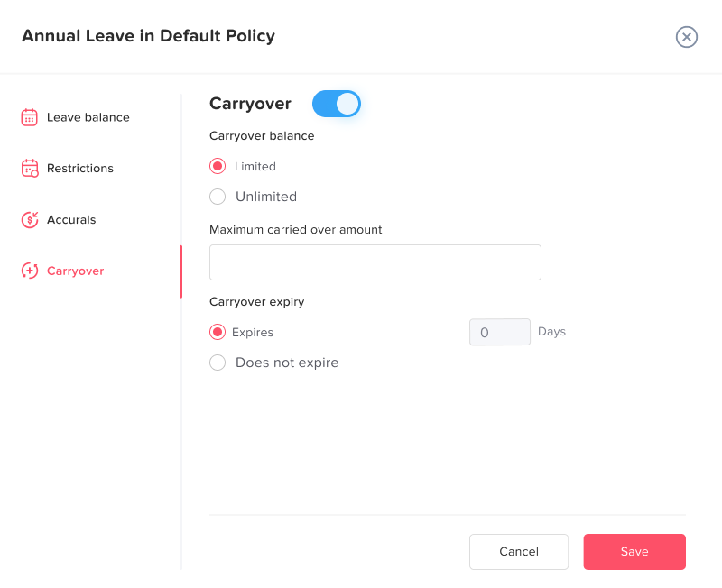722x588 pixels.
Task: Click the Carryover circular plus icon
Action: point(30,271)
